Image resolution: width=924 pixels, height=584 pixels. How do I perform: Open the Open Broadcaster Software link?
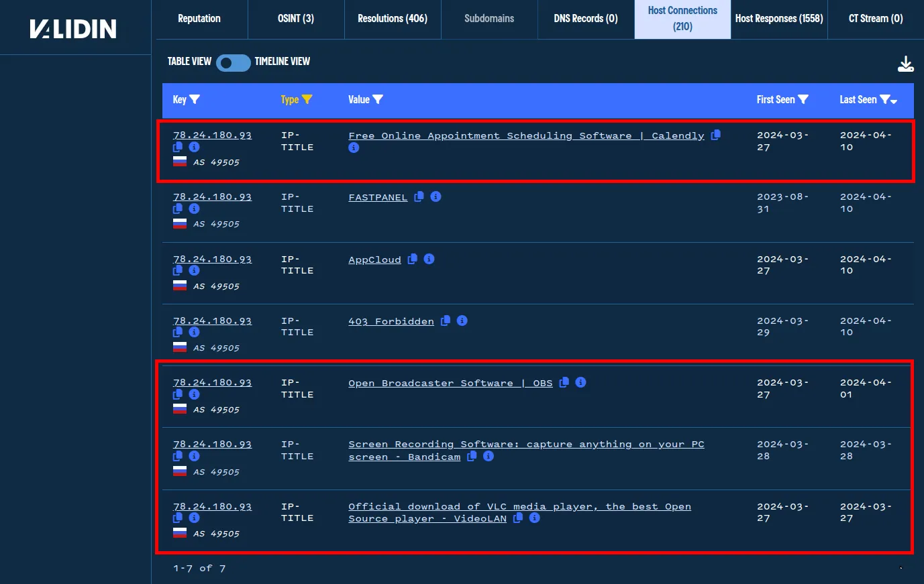tap(450, 383)
